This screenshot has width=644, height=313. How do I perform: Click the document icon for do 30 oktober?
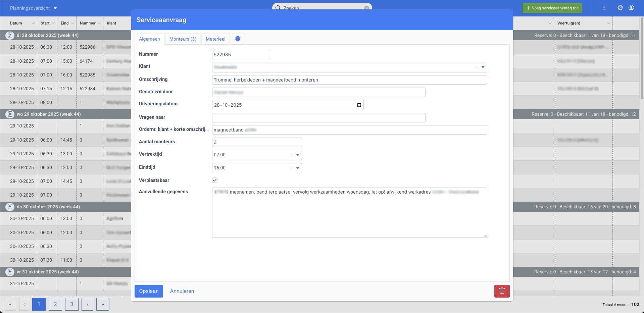[10, 207]
